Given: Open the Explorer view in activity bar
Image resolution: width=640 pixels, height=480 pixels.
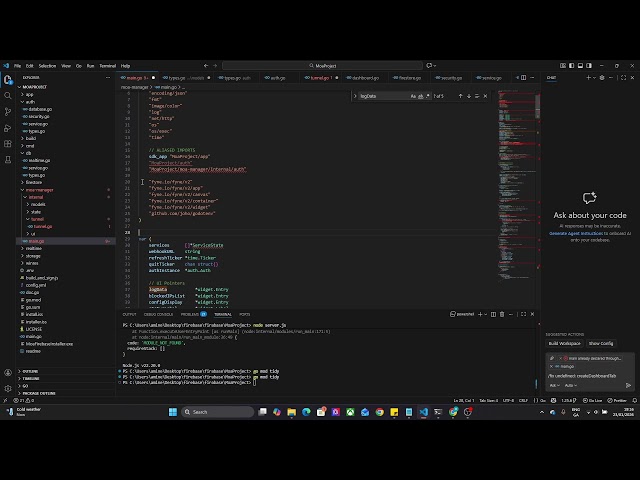Looking at the screenshot, I should pyautogui.click(x=8, y=80).
